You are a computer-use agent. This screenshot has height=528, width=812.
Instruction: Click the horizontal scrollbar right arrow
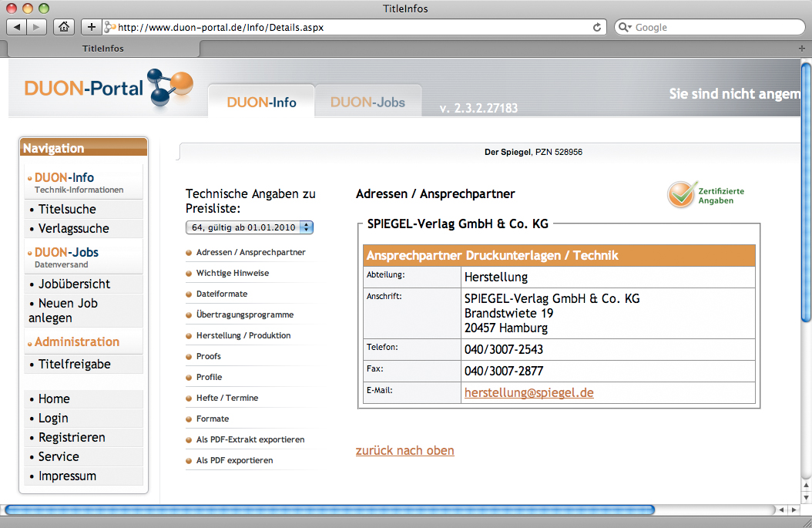pos(794,510)
